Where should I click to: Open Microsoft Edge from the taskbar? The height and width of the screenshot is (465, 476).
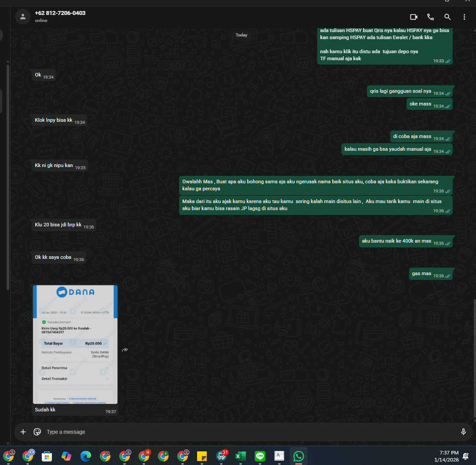tap(86, 456)
